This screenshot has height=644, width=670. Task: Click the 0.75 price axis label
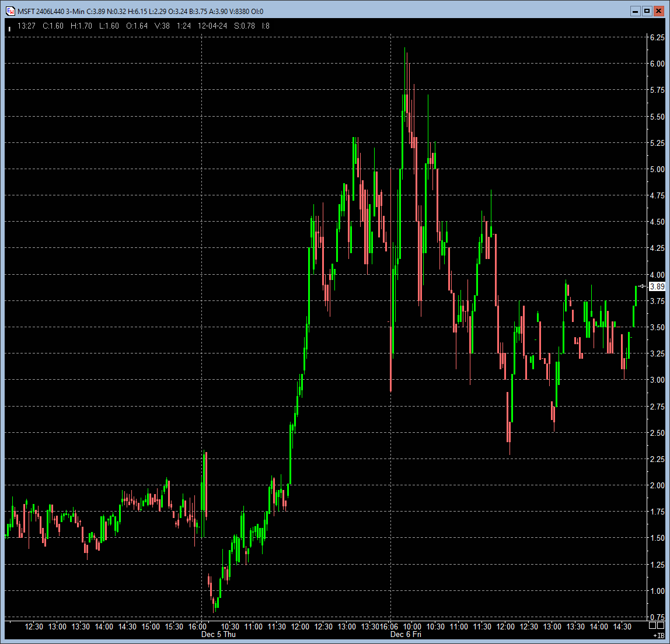657,617
